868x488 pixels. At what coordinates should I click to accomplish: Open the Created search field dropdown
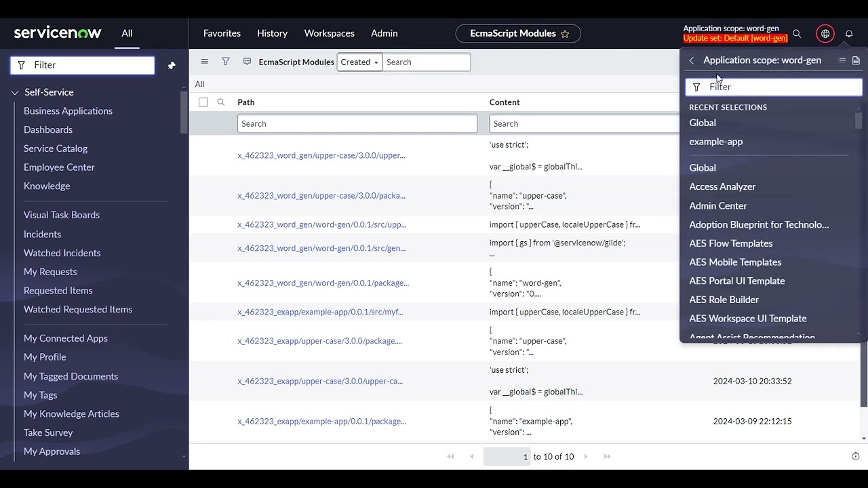click(359, 62)
